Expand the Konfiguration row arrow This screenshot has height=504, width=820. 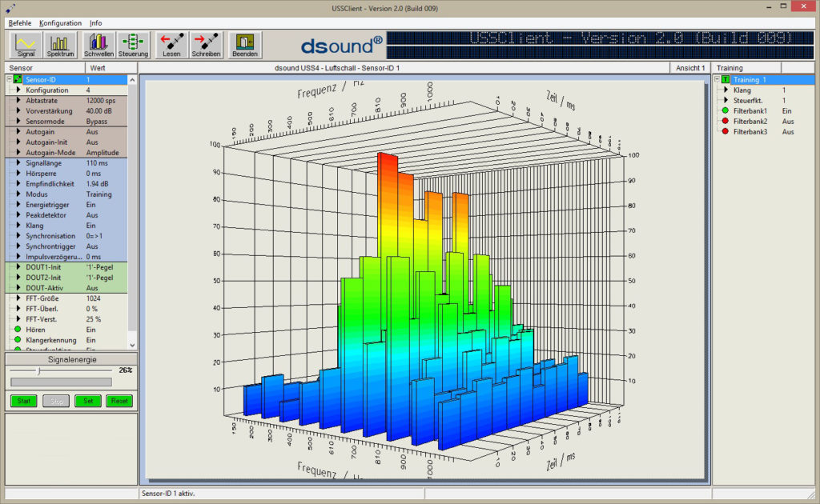(18, 90)
